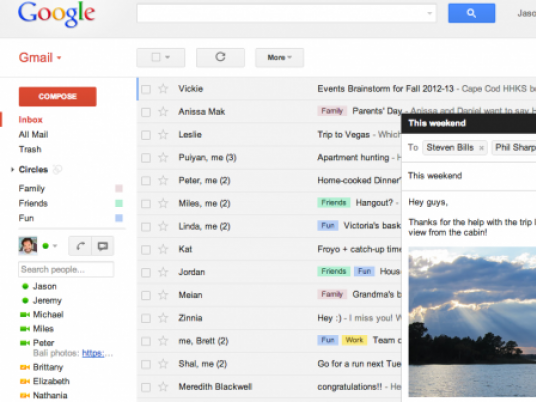Image resolution: width=536 pixels, height=402 pixels.
Task: Click the main Google search input field
Action: pos(286,13)
